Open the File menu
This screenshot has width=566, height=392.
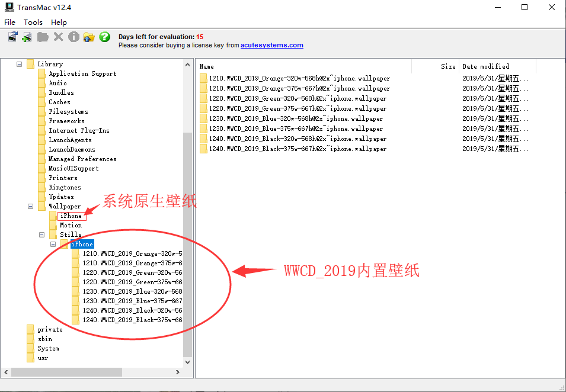click(x=9, y=23)
